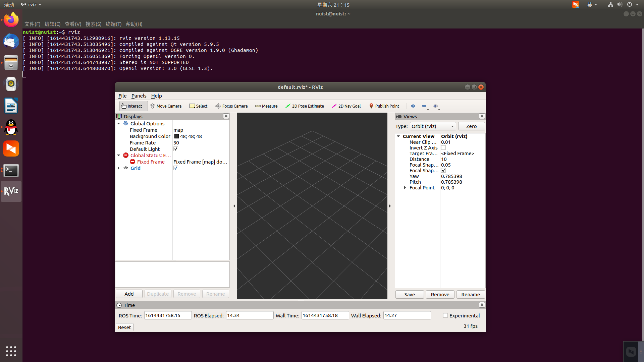Enable Invert Z Axis checkbox
The height and width of the screenshot is (362, 644).
(444, 147)
